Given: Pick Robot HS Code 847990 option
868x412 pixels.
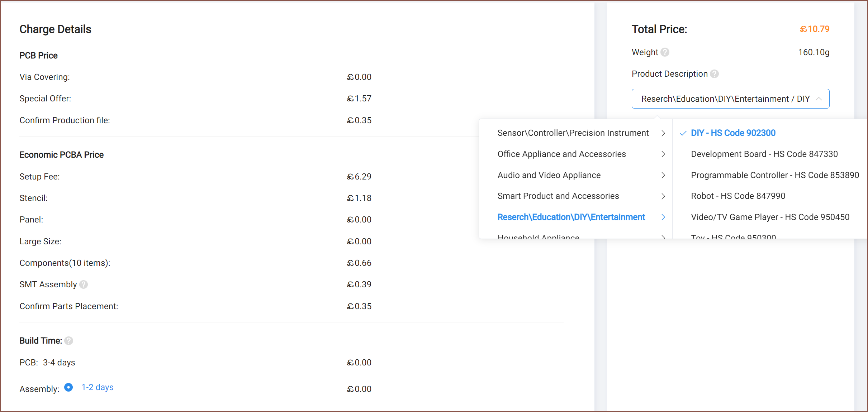Looking at the screenshot, I should point(738,196).
